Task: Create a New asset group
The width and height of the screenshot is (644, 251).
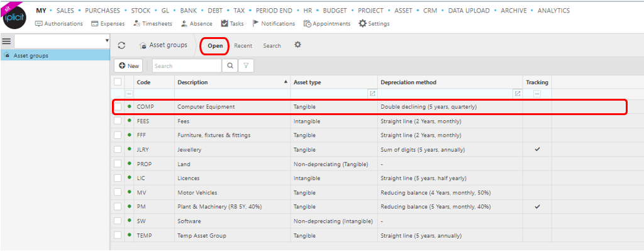Action: [128, 65]
